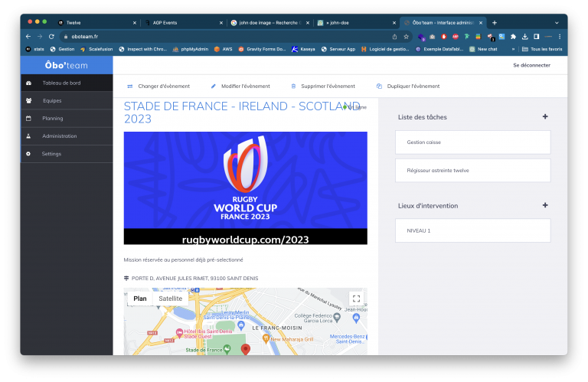Click the pencil icon beside Modifier l'évènement
This screenshot has width=588, height=382.
point(214,87)
